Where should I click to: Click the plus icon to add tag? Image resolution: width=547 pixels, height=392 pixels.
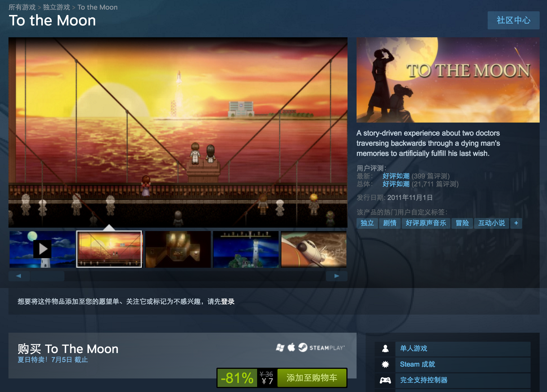(x=516, y=223)
